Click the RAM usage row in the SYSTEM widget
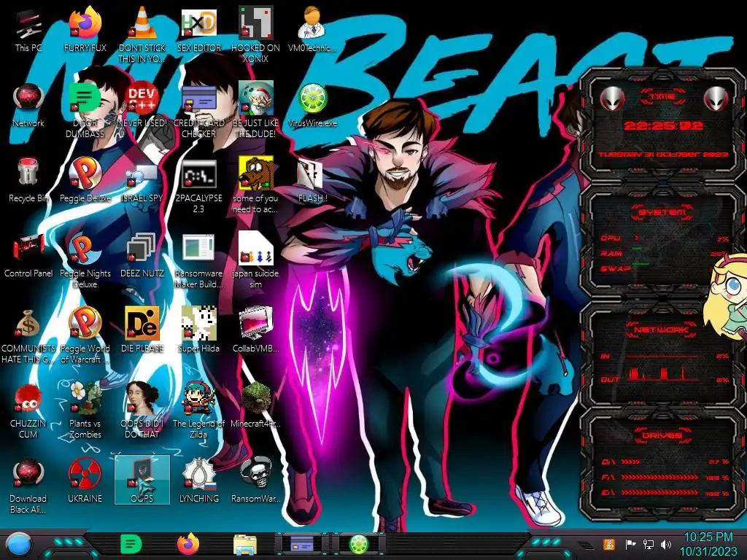 click(x=665, y=253)
